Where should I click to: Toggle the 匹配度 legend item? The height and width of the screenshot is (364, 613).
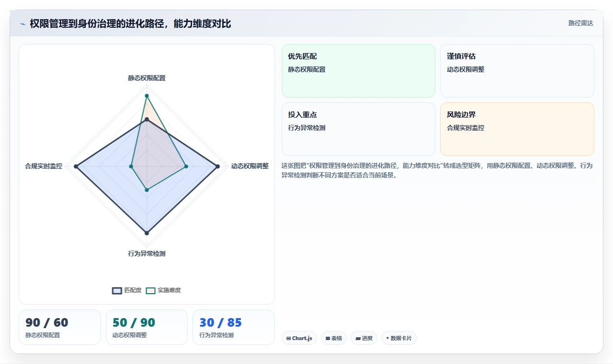pyautogui.click(x=127, y=290)
